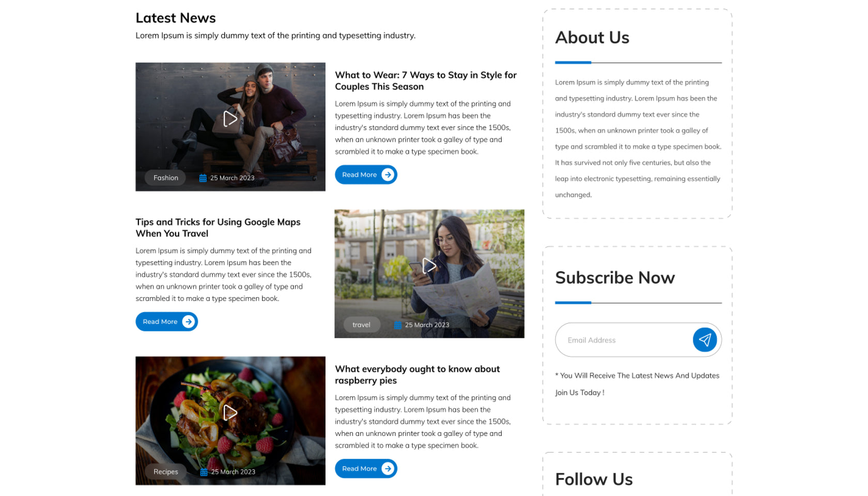The image size is (868, 496).
Task: Open the 'What to Wear' article title
Action: point(426,81)
